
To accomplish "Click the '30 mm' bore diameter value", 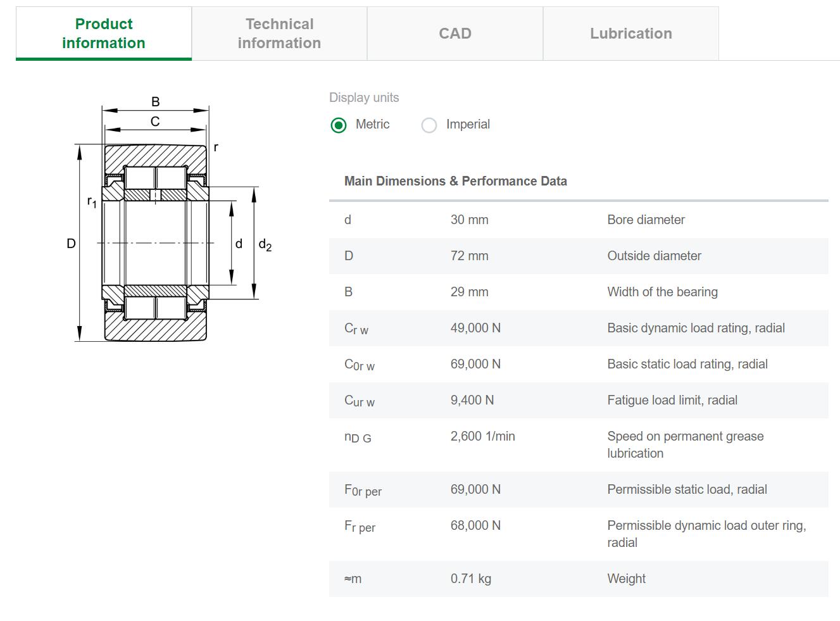I will click(470, 220).
